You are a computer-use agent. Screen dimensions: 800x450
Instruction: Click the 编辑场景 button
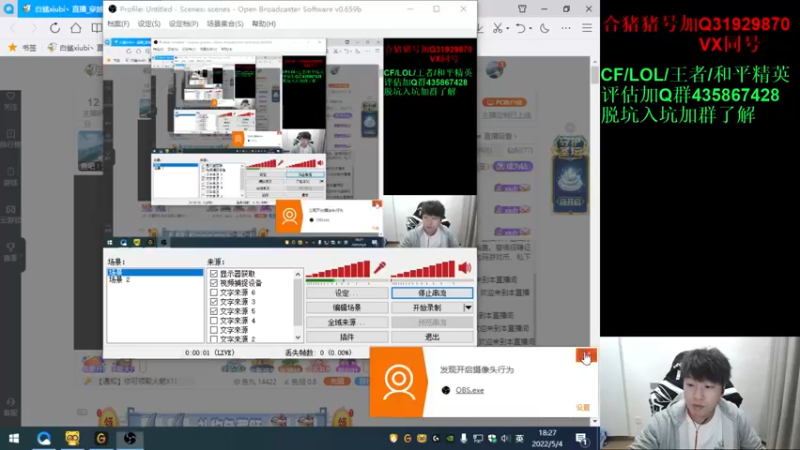[x=347, y=308]
